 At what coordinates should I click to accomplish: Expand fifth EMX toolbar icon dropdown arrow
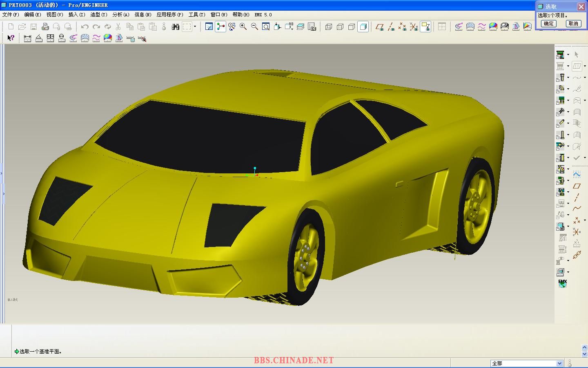(568, 101)
